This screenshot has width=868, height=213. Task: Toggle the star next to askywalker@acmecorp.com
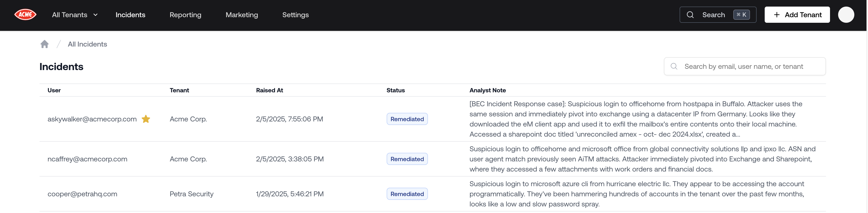tap(146, 119)
